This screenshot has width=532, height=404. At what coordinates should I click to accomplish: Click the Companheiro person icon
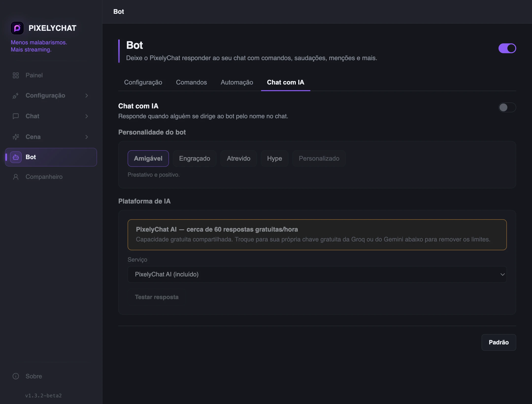16,177
